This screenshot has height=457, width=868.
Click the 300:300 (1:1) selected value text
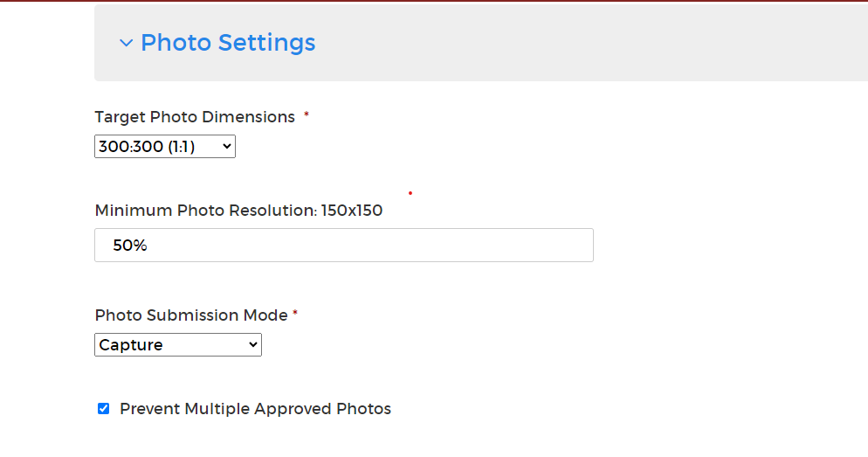[x=147, y=146]
